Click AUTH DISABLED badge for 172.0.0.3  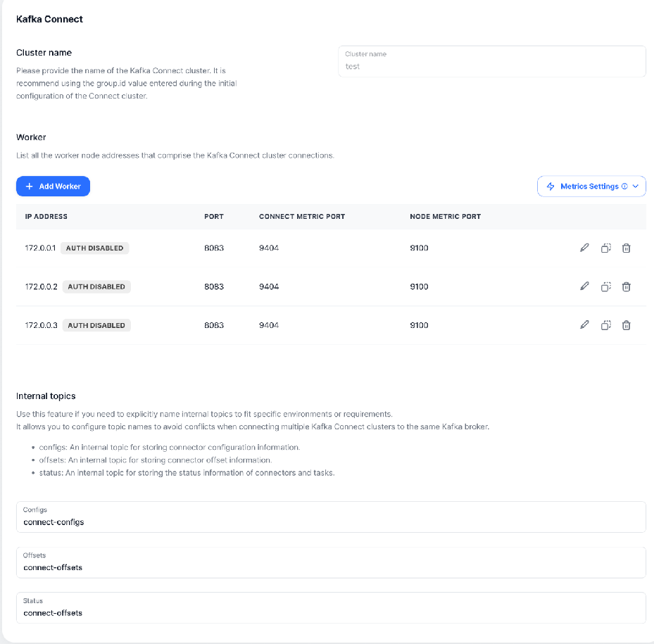[x=97, y=325]
